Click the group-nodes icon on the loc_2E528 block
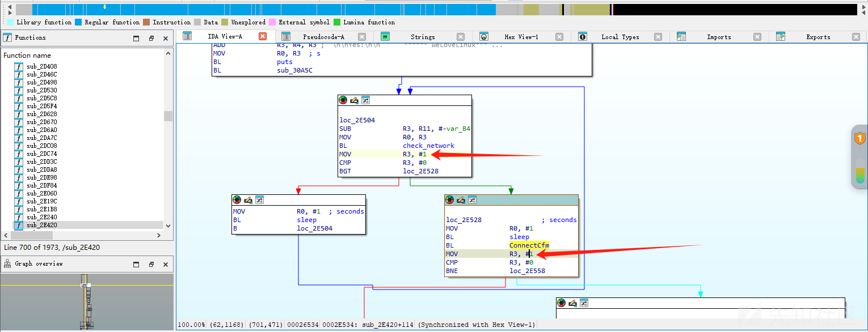Screen dimensions: 868x332 (473, 200)
